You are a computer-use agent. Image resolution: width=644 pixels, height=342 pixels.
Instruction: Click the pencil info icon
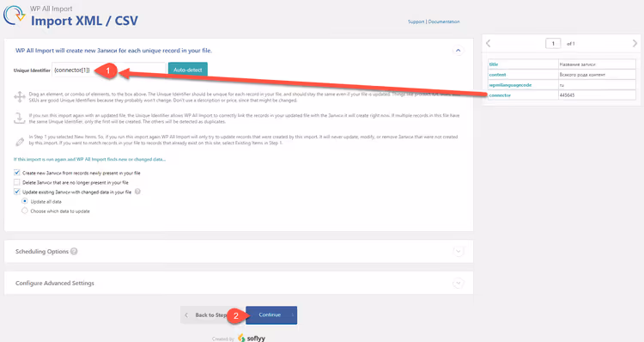coord(19,142)
